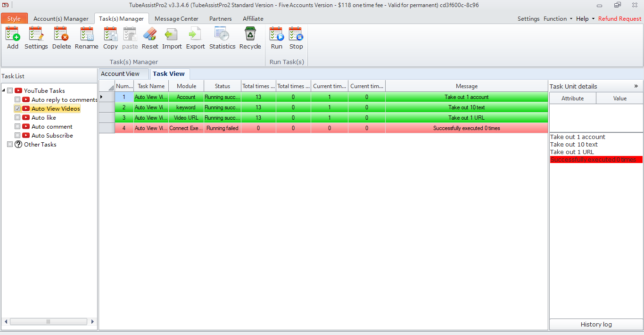
Task: Click the Delete task icon
Action: (x=61, y=35)
